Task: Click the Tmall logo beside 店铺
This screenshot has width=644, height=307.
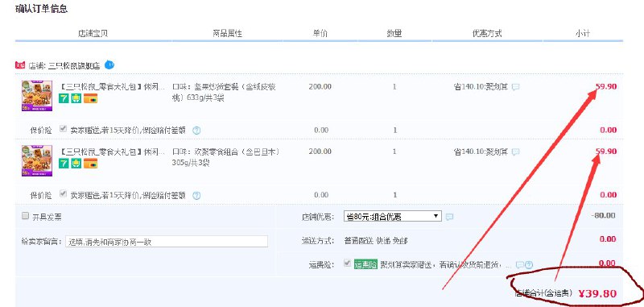Action: [x=20, y=65]
